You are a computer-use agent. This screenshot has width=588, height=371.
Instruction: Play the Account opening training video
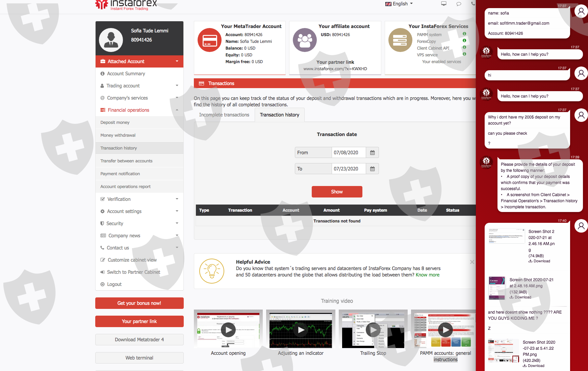click(x=228, y=329)
